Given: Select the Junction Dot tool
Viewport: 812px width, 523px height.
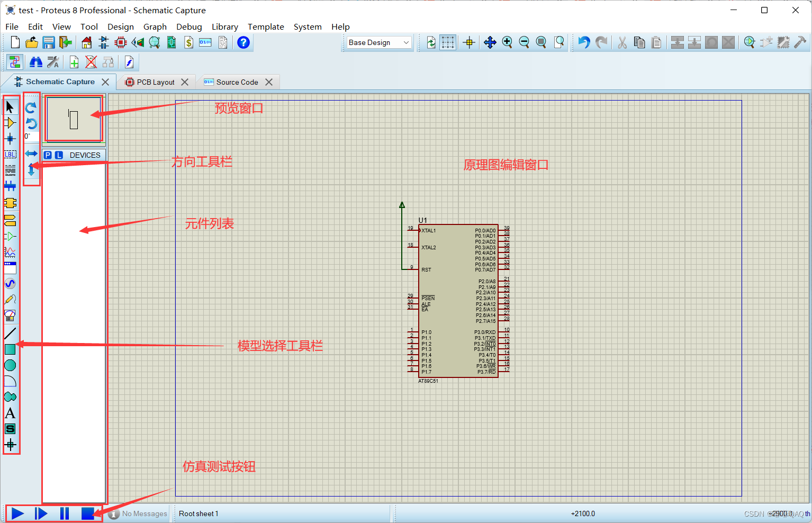Looking at the screenshot, I should click(10, 139).
